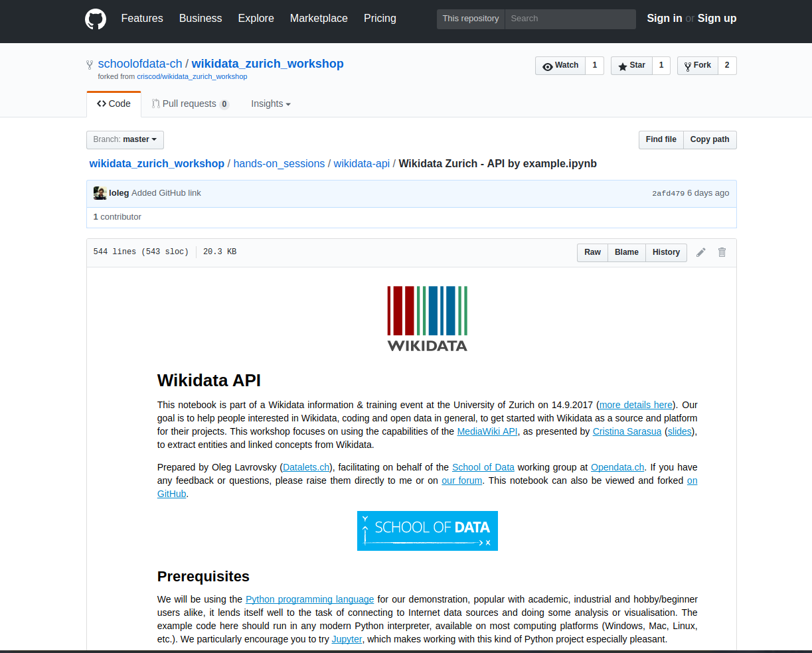Open the Datalets.ch link
812x653 pixels.
click(306, 467)
